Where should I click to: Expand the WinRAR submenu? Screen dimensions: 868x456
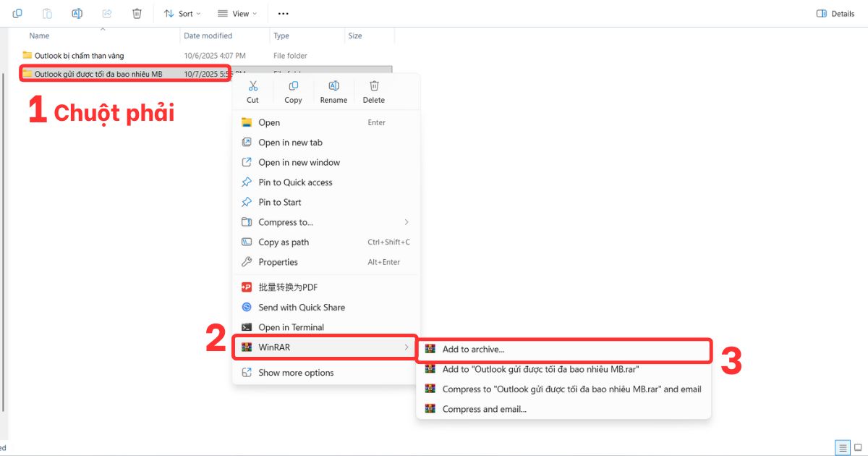point(274,347)
